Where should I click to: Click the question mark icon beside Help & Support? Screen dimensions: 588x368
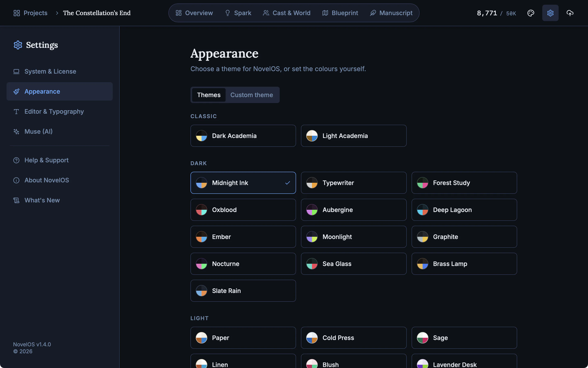click(16, 160)
